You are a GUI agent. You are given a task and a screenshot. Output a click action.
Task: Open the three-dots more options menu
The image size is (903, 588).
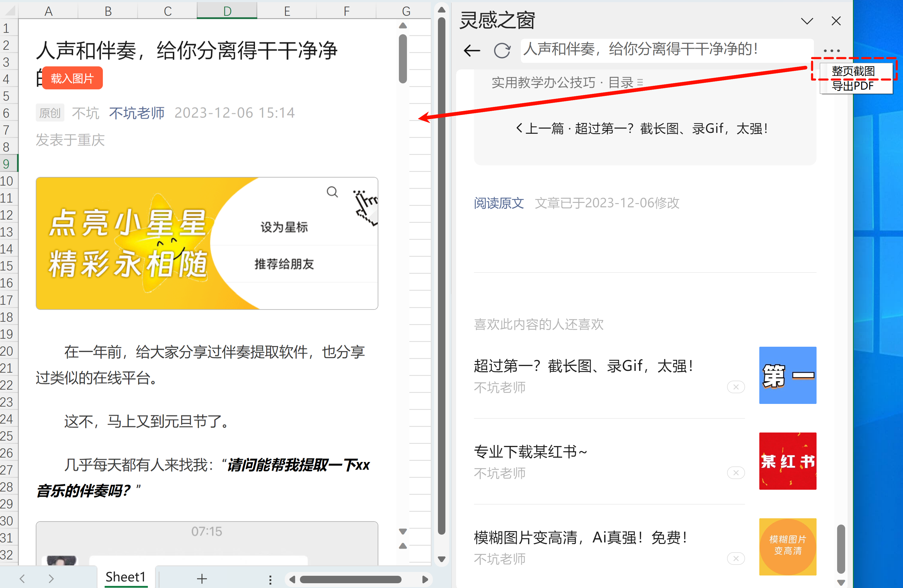831,51
